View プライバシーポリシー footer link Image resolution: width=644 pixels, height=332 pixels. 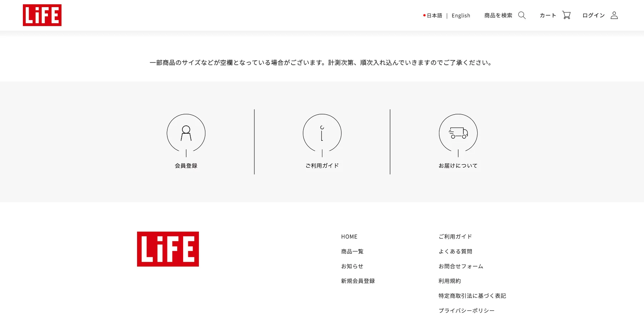click(467, 311)
